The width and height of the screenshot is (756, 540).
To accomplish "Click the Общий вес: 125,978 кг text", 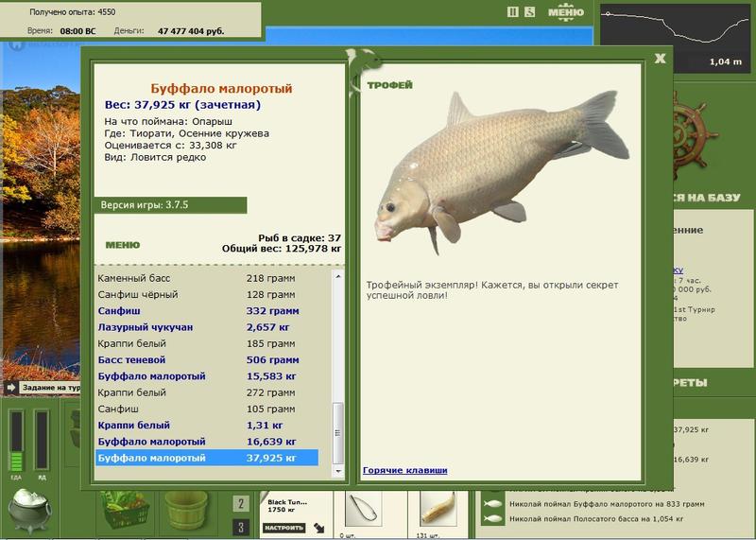I will point(282,249).
